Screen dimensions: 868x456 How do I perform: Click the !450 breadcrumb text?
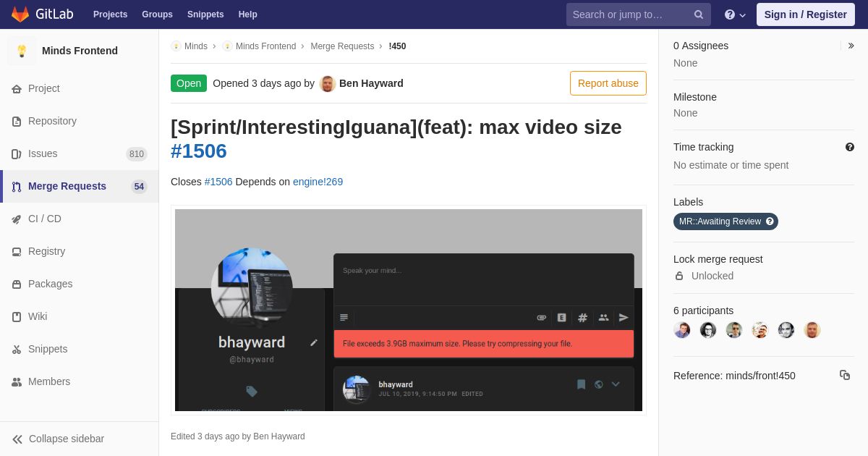(x=397, y=46)
